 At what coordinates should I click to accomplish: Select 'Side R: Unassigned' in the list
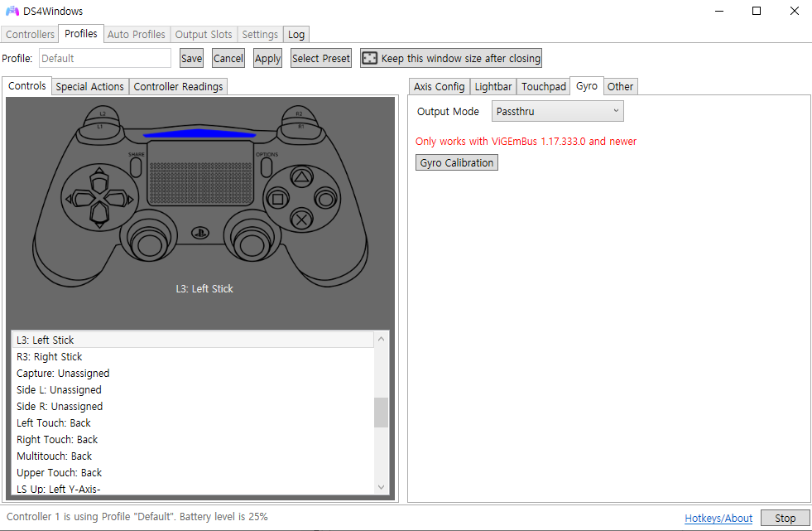(x=193, y=406)
